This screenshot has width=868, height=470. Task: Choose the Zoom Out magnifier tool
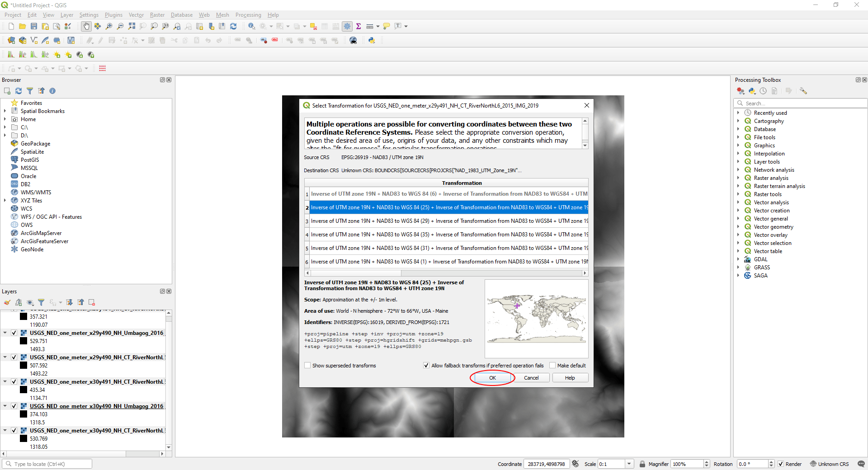tap(120, 26)
